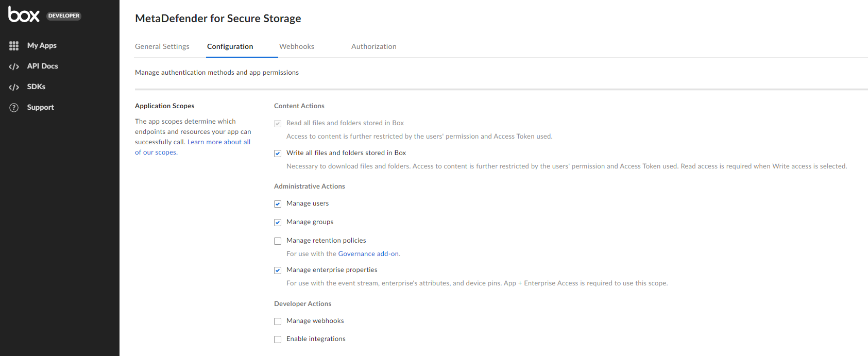Click the 'Manage users' label

[308, 203]
